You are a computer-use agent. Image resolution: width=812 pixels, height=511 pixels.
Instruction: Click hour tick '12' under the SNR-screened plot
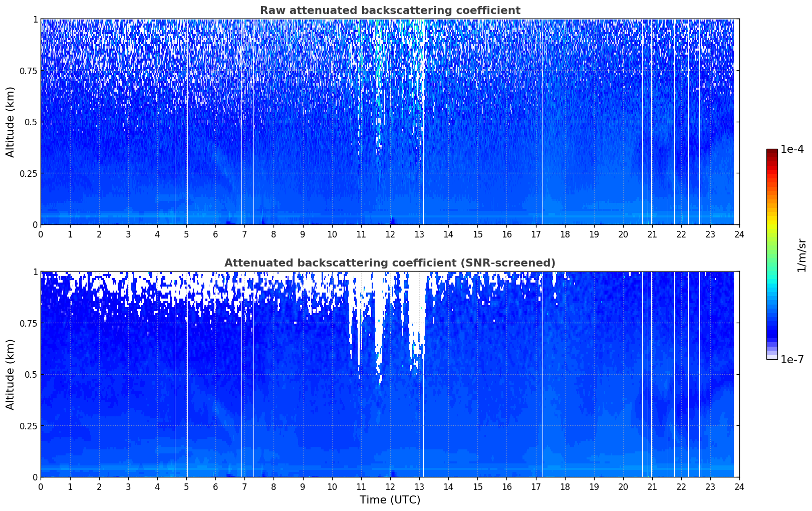390,486
